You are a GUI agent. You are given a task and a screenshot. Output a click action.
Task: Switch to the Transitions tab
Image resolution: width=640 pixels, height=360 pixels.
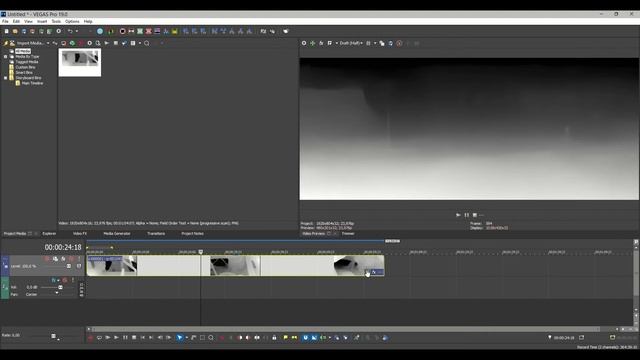pyautogui.click(x=156, y=233)
